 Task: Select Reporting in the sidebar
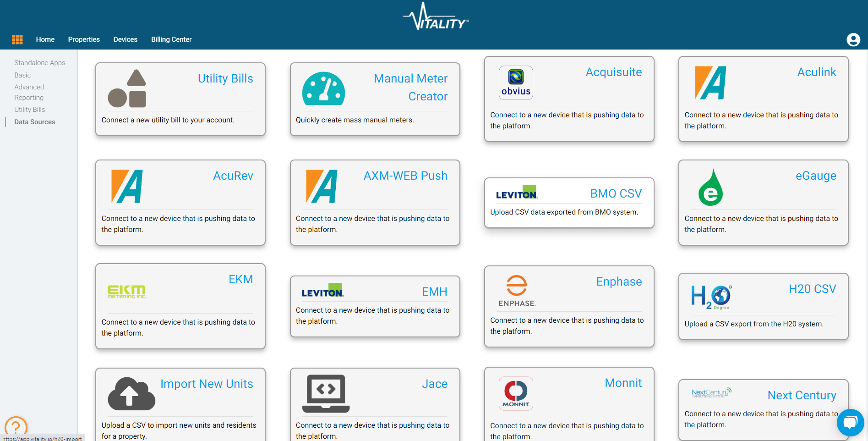click(x=29, y=98)
